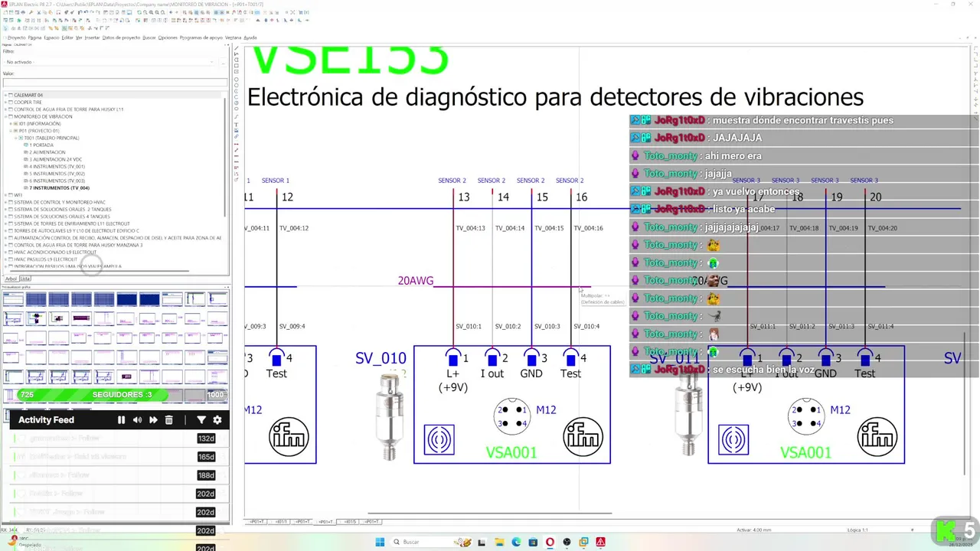
Task: Open the Editar menu
Action: pyautogui.click(x=67, y=37)
